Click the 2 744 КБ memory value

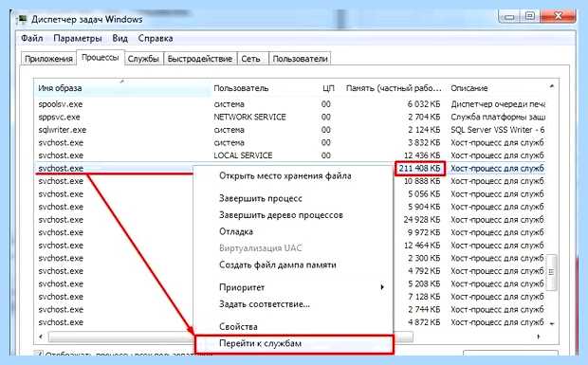(x=424, y=309)
